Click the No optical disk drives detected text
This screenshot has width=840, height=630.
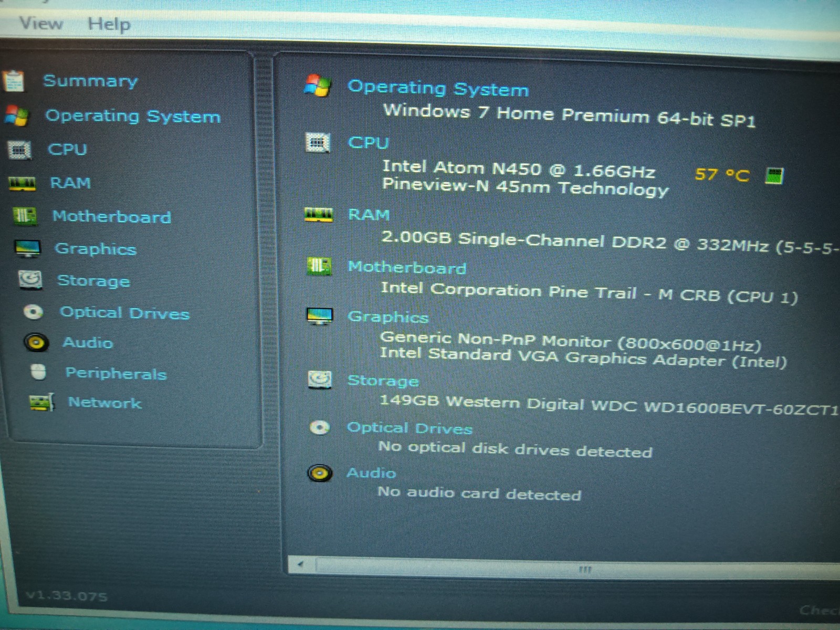tap(515, 449)
